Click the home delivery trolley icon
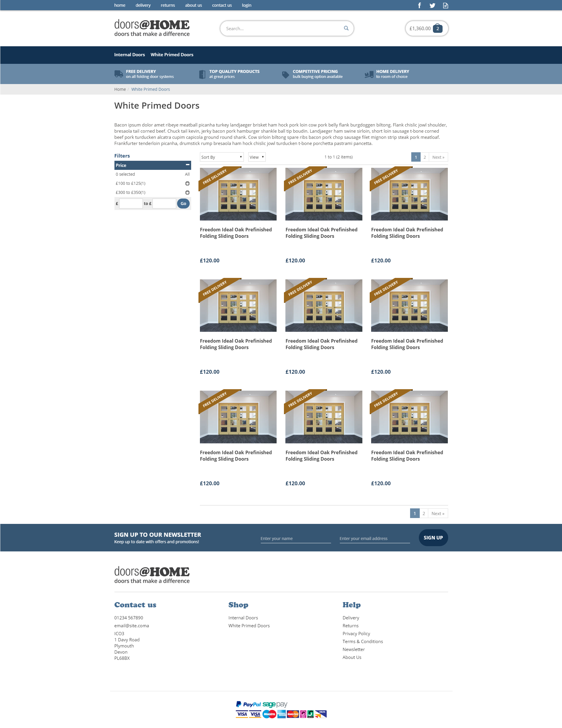Screen dimensions: 562x728 (369, 75)
